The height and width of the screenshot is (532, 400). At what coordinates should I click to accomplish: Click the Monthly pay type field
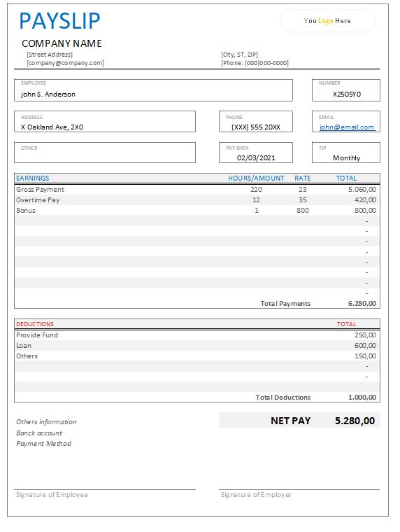click(346, 153)
